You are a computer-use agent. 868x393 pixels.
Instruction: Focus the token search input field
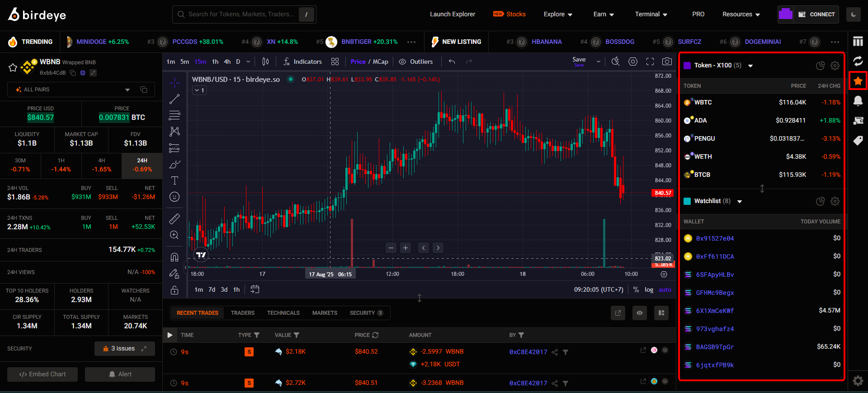click(x=244, y=14)
